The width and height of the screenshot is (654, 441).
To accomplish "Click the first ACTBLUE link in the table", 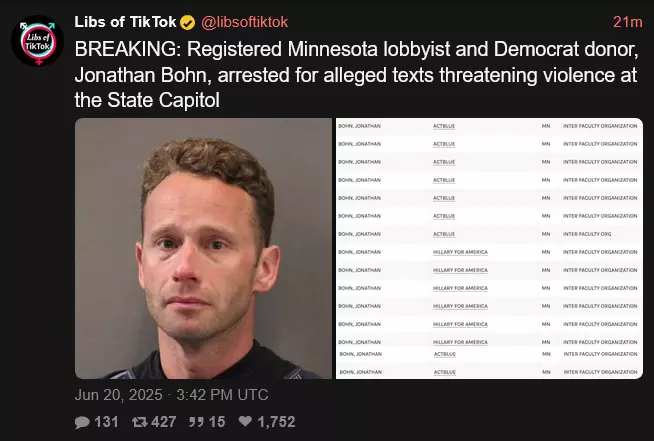I will [x=444, y=126].
